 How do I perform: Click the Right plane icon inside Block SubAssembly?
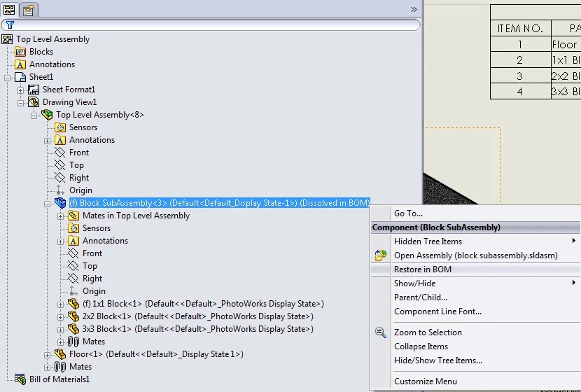pos(73,279)
